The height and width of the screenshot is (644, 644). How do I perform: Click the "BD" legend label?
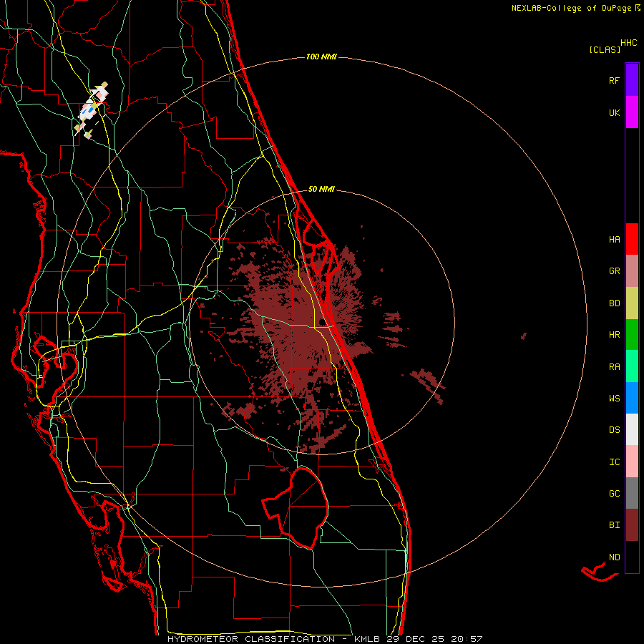[614, 303]
